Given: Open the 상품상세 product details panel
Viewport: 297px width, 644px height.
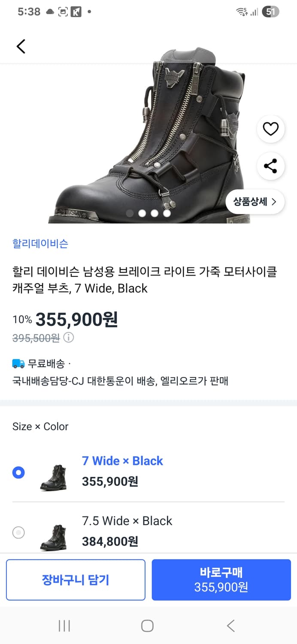Looking at the screenshot, I should click(255, 202).
